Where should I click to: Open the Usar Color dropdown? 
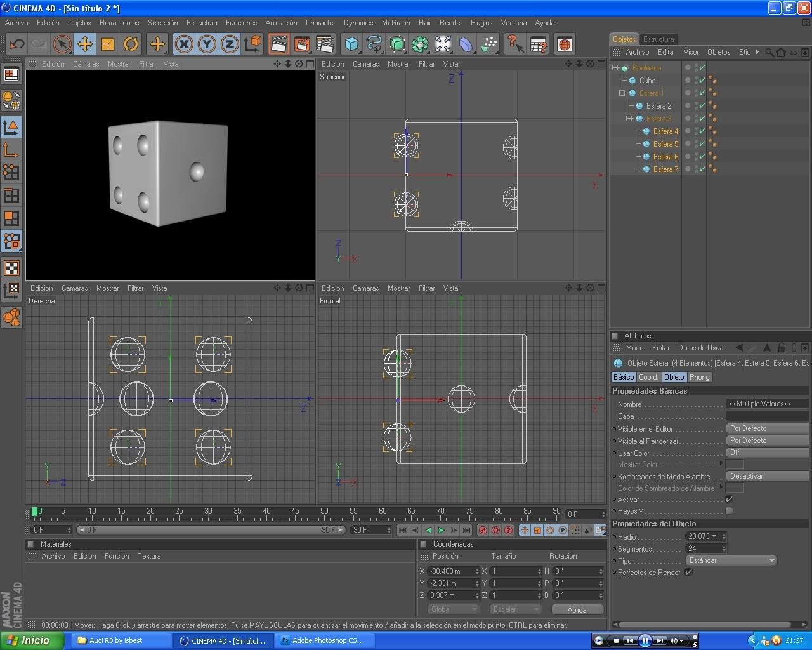point(767,453)
